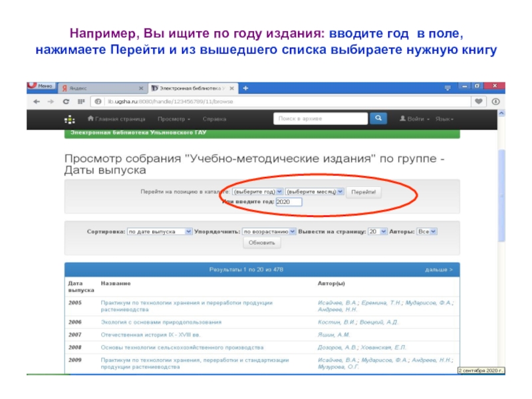Open the Speed Dial grid icon
The image size is (532, 399).
(81, 102)
